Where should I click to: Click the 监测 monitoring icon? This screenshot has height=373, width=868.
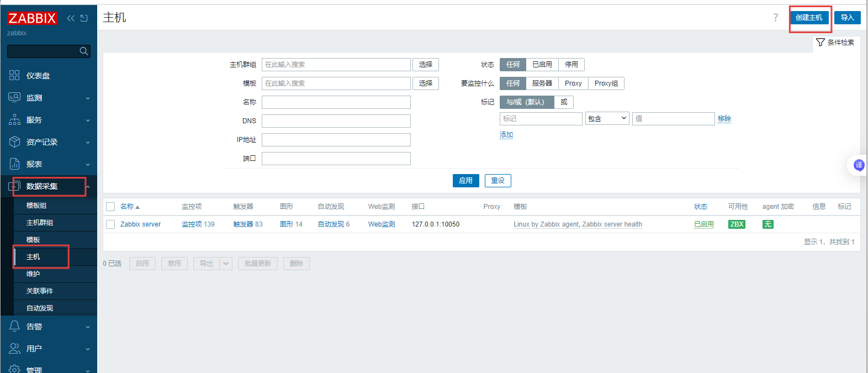(14, 97)
